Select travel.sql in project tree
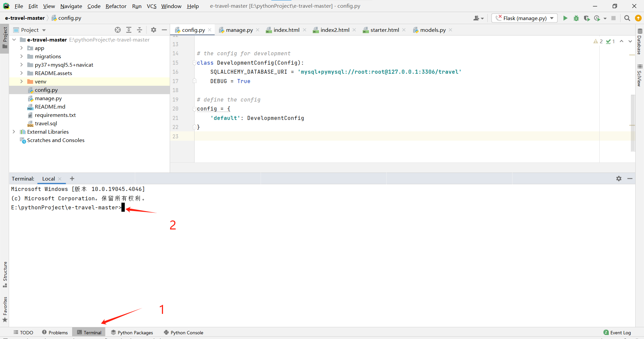Viewport: 644px width, 339px height. point(46,123)
